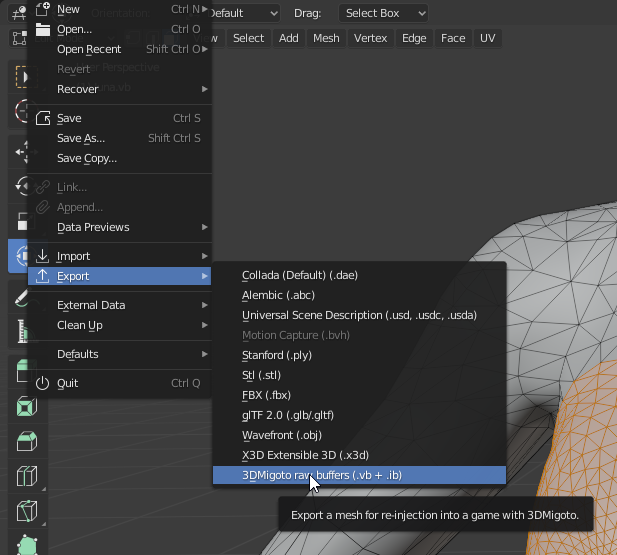Open the Vertex menu
Screen dimensions: 617x555
(370, 38)
